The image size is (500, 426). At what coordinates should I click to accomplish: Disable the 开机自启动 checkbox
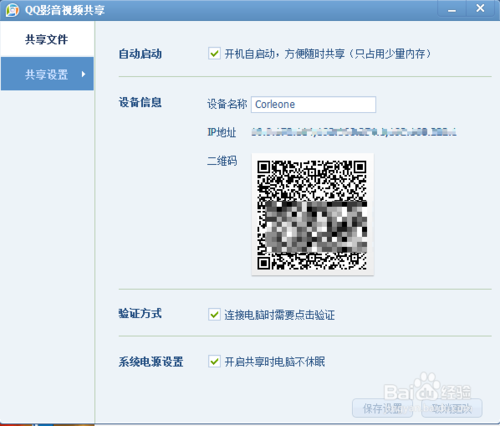(214, 53)
